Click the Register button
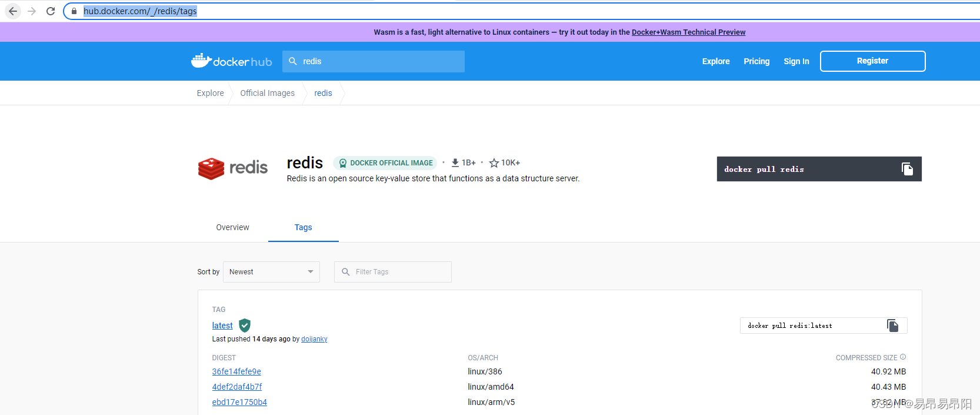980x415 pixels. click(873, 61)
